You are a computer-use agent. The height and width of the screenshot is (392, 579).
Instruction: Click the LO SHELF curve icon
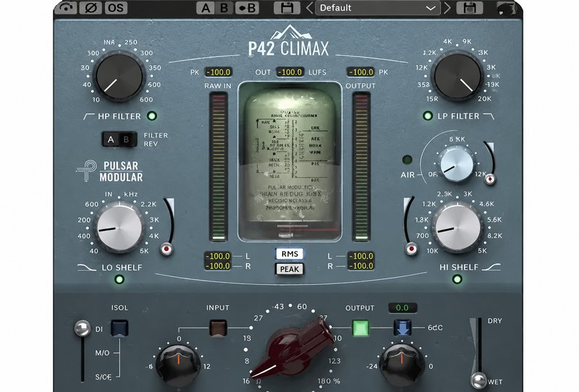tap(86, 268)
